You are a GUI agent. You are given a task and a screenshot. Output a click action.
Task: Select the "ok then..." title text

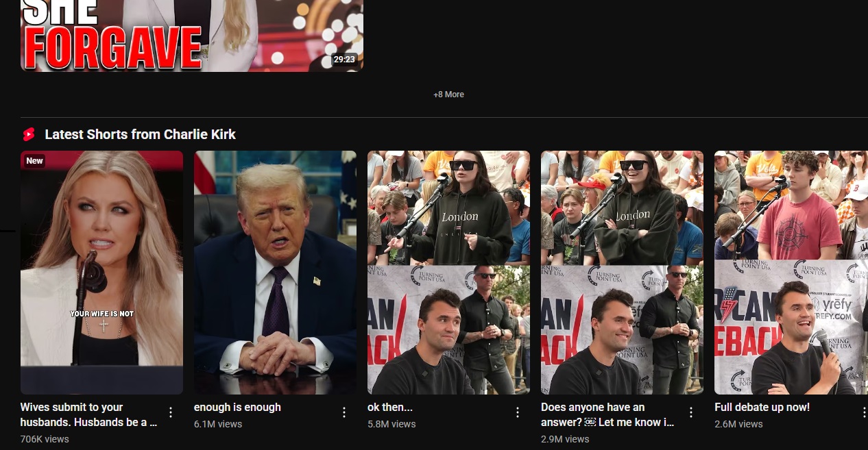389,407
